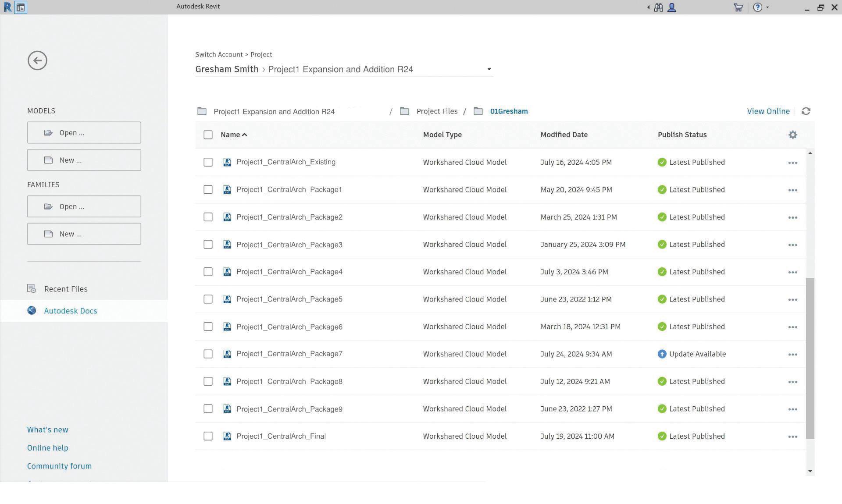Open column settings gear icon
This screenshot has width=842, height=504.
tap(792, 135)
